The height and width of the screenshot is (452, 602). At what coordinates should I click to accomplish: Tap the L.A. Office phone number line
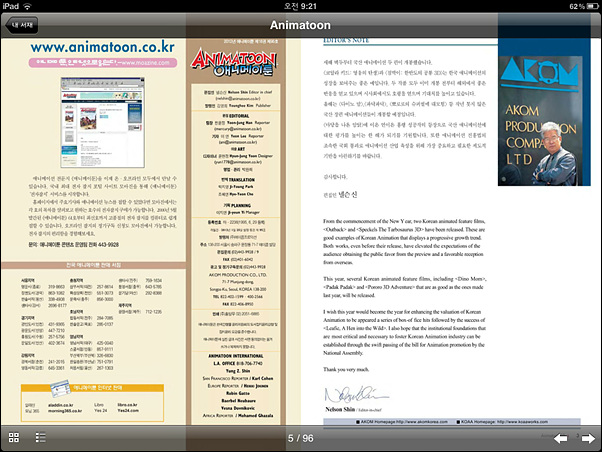coord(238,363)
